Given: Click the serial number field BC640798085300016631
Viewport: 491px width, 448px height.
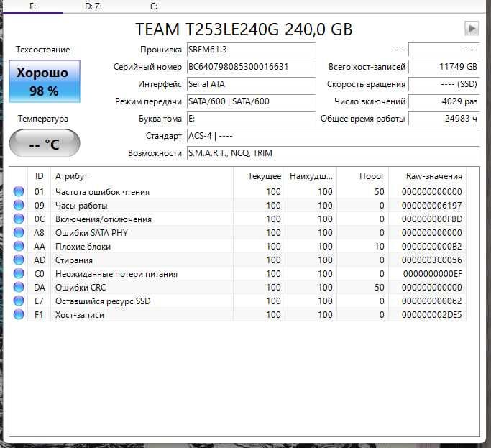Looking at the screenshot, I should (x=252, y=67).
